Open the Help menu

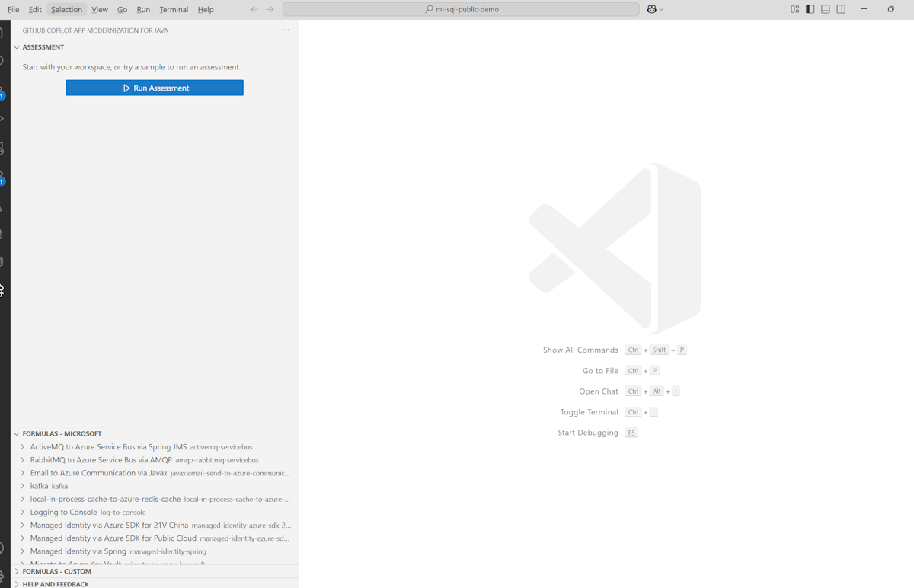[x=206, y=9]
